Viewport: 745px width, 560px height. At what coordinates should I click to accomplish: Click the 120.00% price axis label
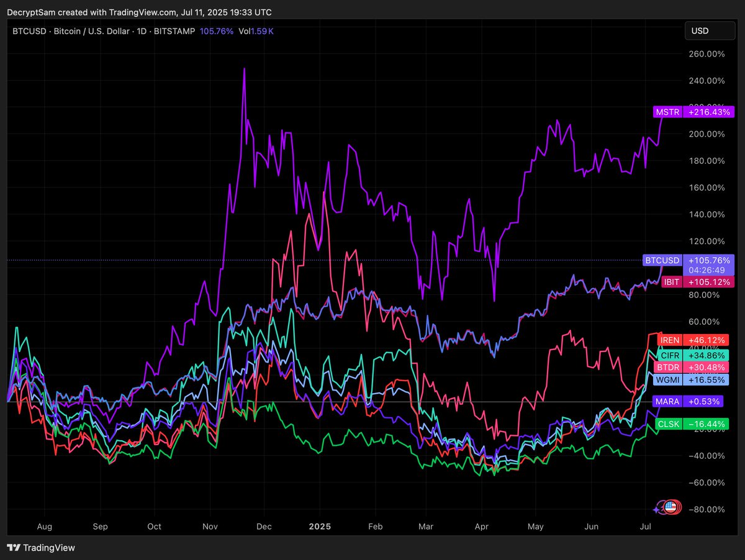coord(707,241)
